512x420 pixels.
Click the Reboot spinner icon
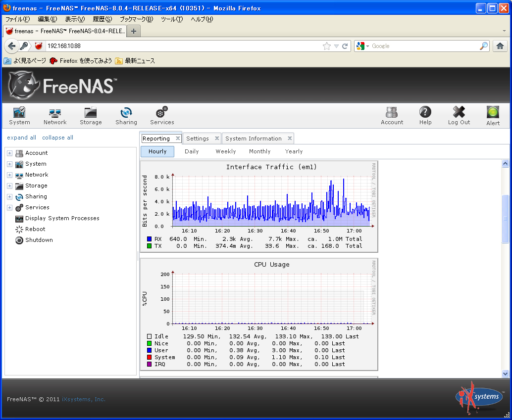pos(19,230)
